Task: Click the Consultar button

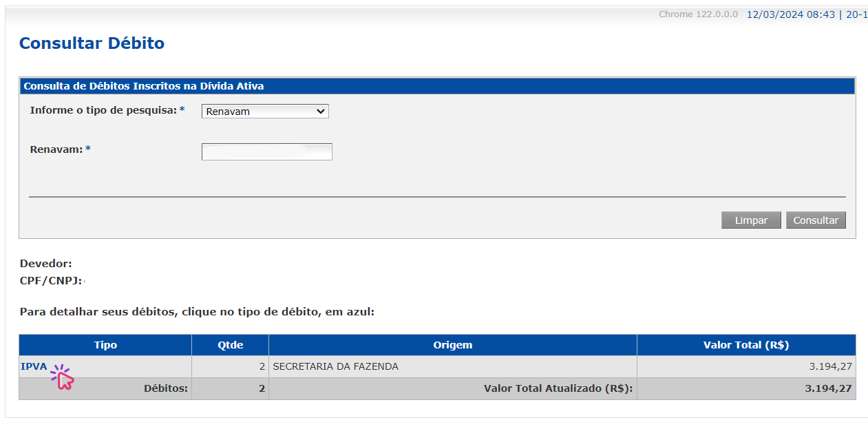Action: click(x=816, y=220)
